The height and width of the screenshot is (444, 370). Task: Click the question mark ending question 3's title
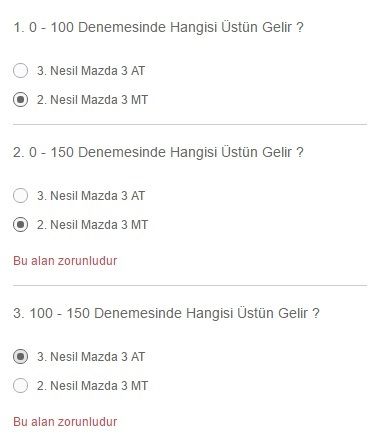click(316, 313)
